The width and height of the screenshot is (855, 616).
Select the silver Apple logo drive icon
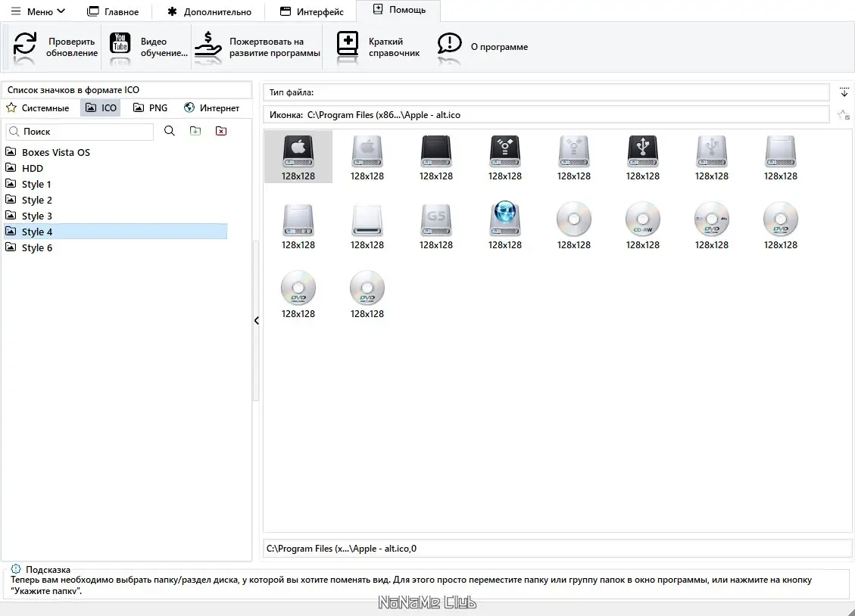(x=367, y=157)
